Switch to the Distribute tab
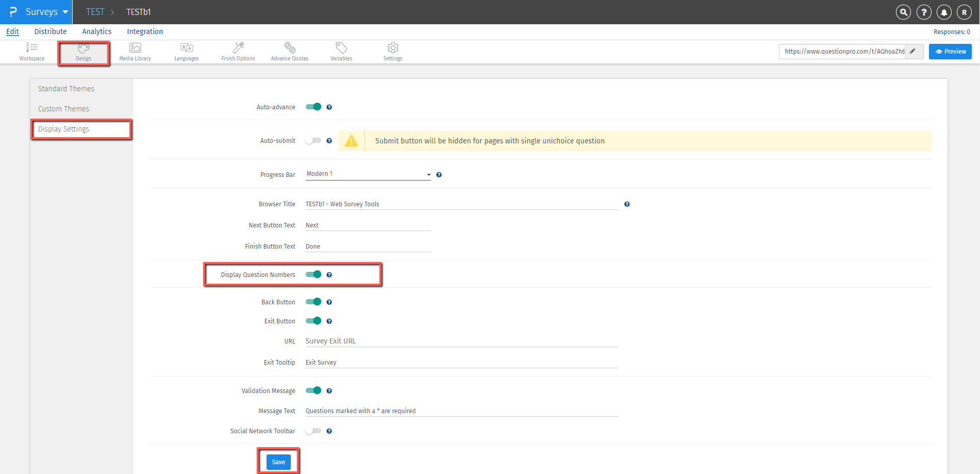 [51, 31]
